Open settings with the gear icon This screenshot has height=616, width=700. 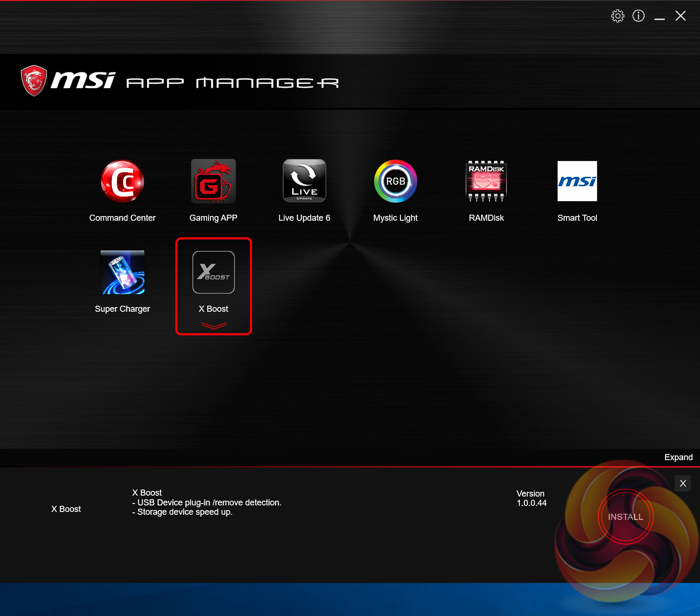(617, 16)
